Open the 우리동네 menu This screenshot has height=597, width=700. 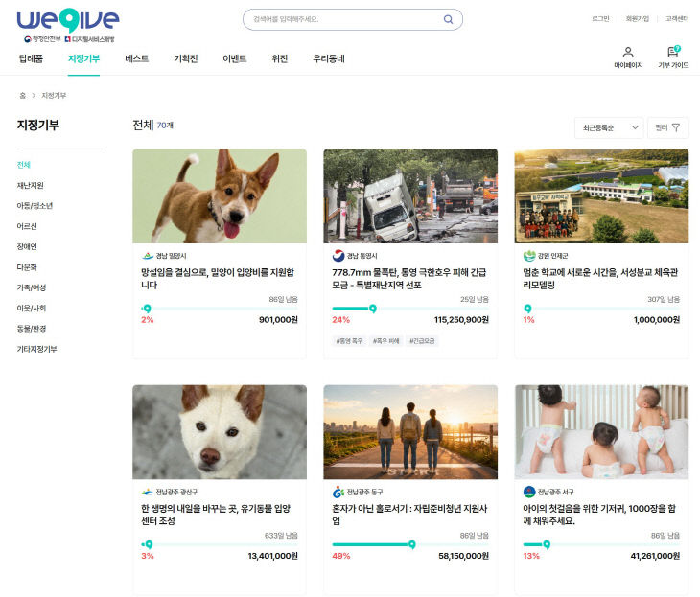(x=329, y=58)
